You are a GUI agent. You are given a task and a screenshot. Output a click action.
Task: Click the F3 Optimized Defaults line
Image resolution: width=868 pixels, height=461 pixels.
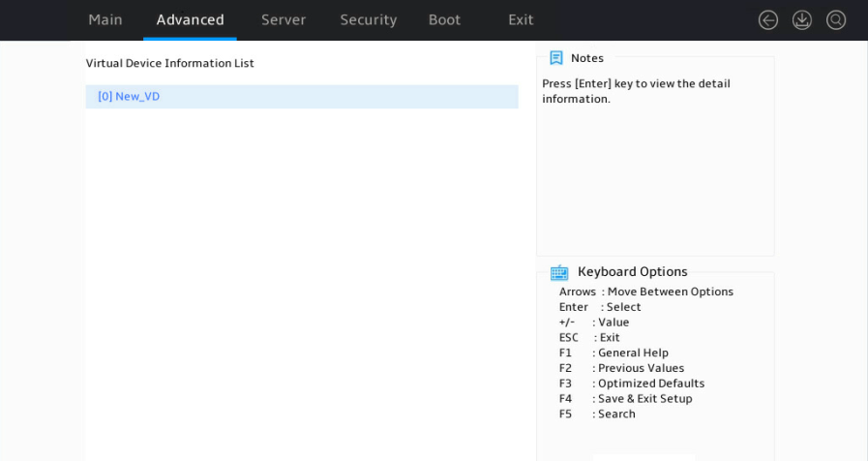[x=632, y=384]
